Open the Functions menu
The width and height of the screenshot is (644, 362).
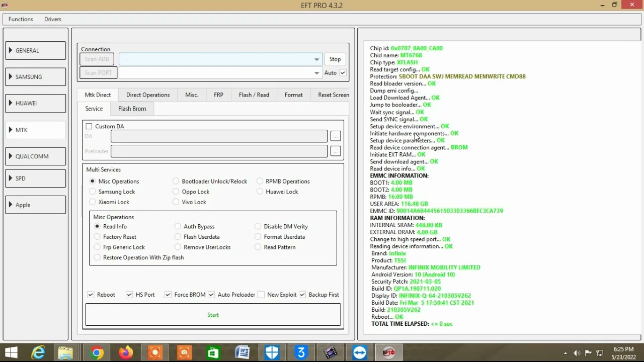click(x=21, y=19)
